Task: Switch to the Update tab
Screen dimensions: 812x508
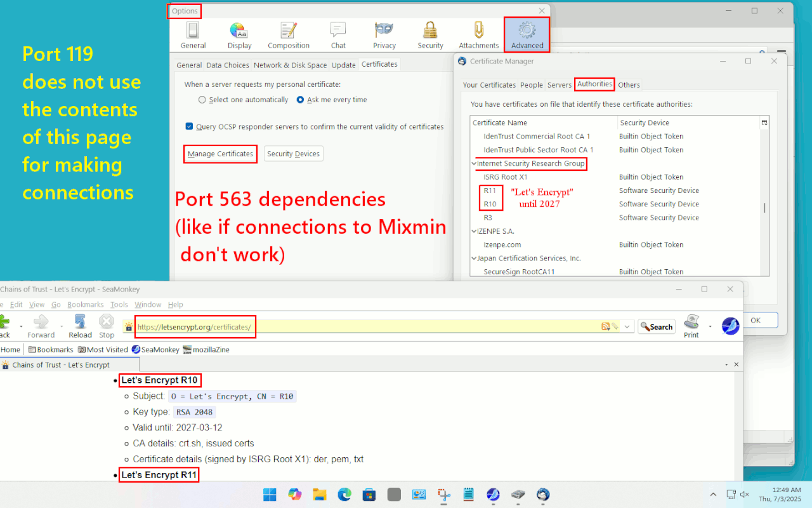Action: click(344, 65)
